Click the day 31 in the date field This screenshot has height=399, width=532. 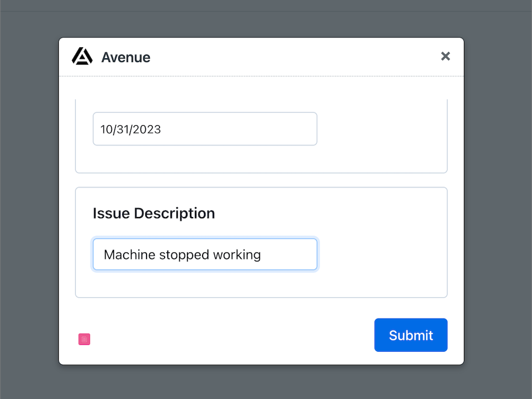(x=123, y=129)
